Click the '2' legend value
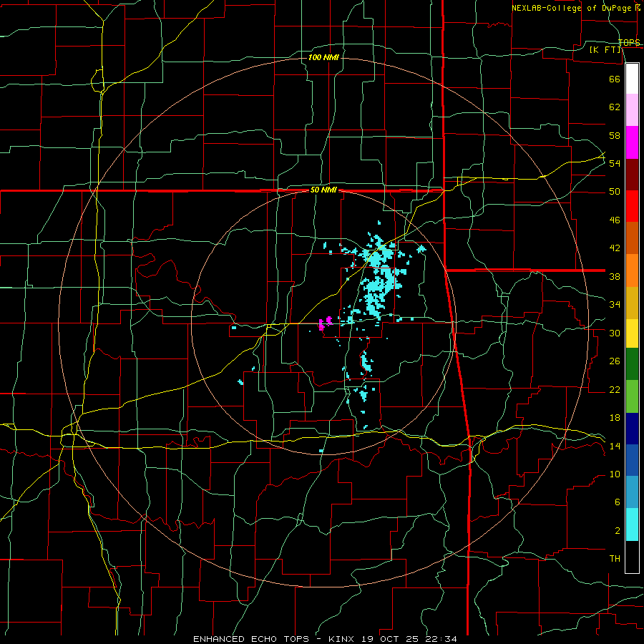644x644 pixels. coord(617,531)
